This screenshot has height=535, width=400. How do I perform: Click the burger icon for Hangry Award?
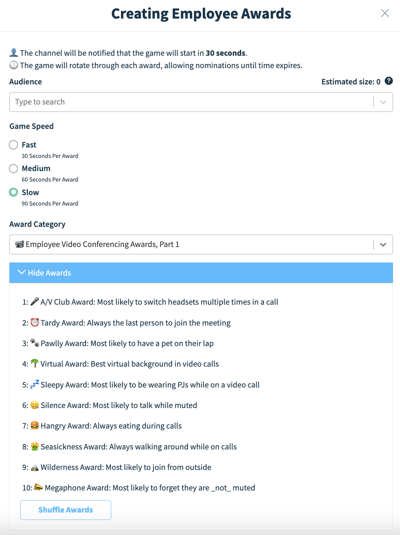[x=34, y=425]
